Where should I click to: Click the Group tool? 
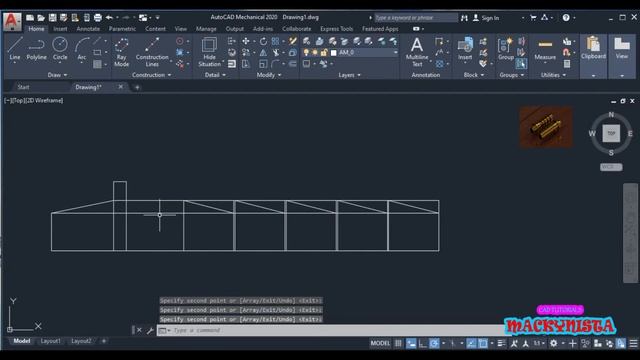pos(506,49)
